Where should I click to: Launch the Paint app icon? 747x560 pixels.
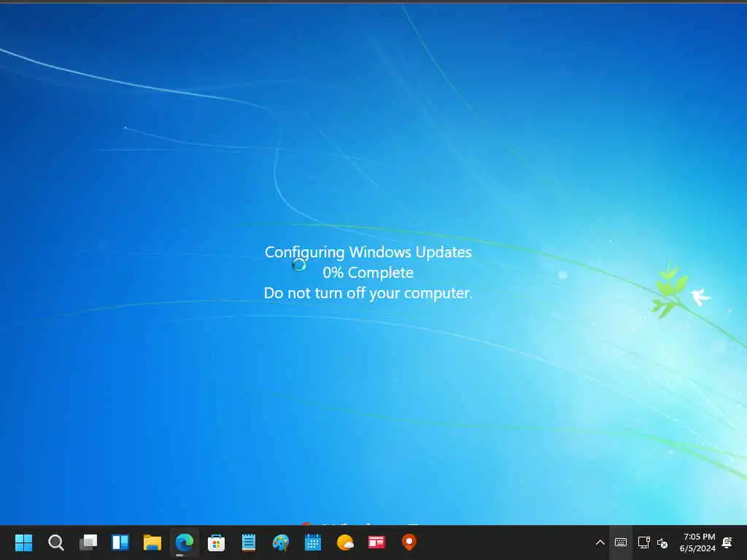[x=281, y=542]
